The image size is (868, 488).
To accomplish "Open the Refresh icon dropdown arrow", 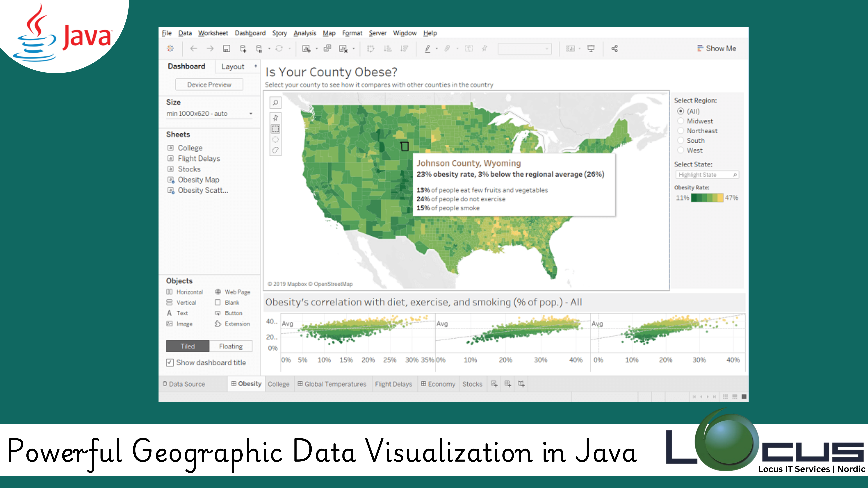I will pos(289,49).
